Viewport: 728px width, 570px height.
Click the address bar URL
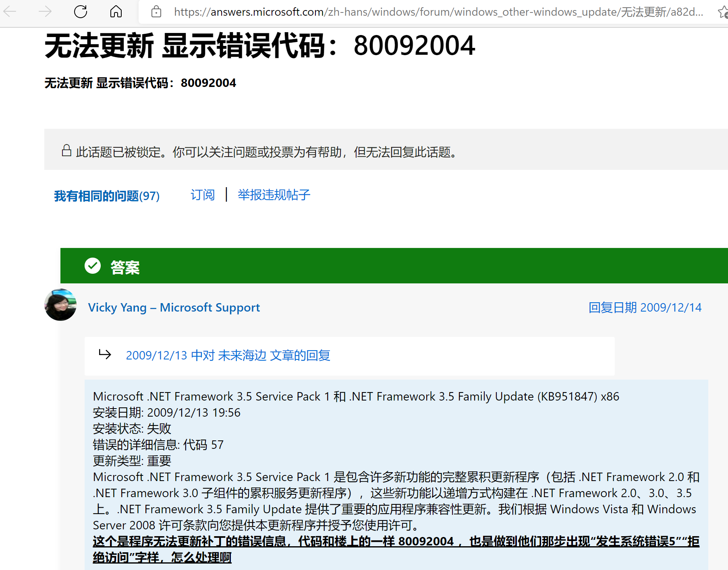point(438,12)
